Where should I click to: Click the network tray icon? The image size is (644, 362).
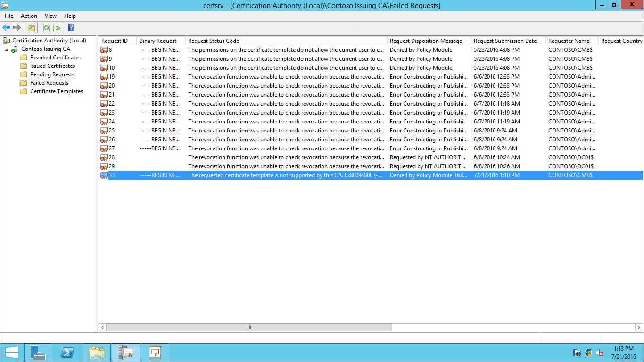588,353
